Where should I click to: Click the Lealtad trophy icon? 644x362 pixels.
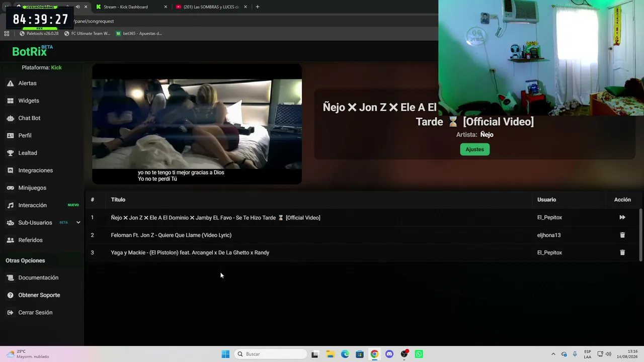(10, 153)
